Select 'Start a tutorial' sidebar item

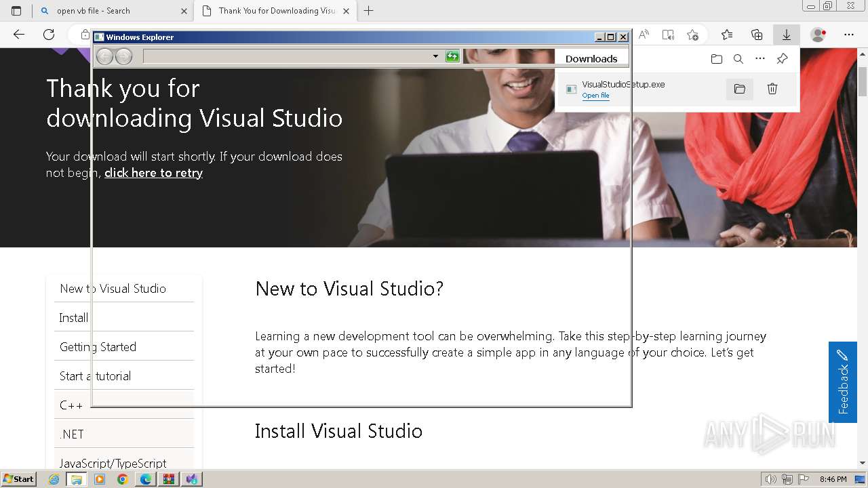[x=124, y=375]
